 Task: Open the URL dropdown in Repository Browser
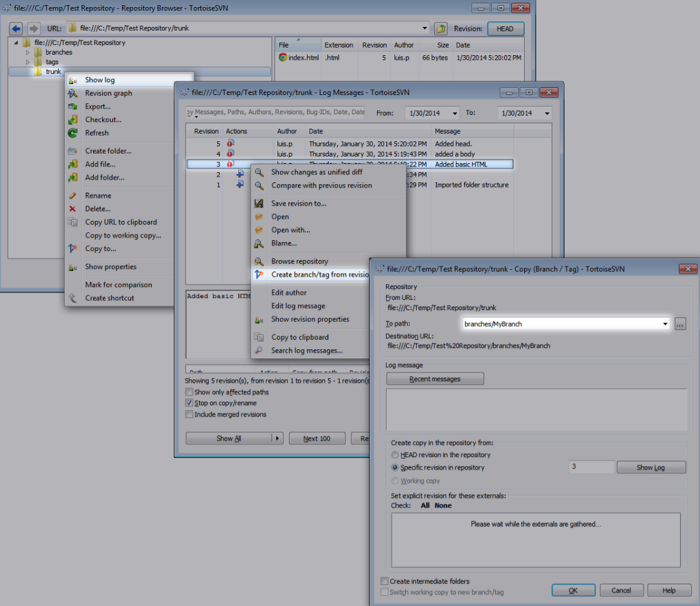click(424, 28)
